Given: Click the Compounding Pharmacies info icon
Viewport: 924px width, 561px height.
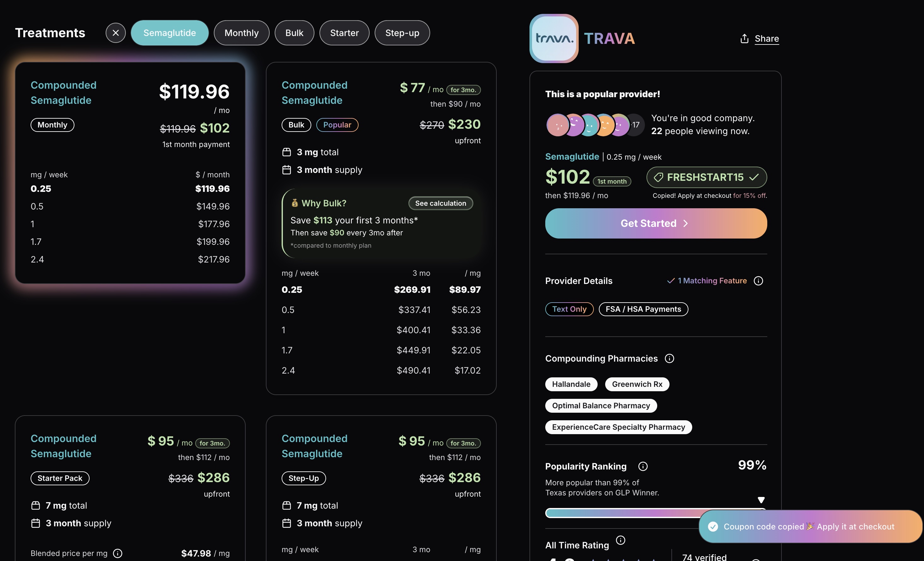Looking at the screenshot, I should point(670,358).
